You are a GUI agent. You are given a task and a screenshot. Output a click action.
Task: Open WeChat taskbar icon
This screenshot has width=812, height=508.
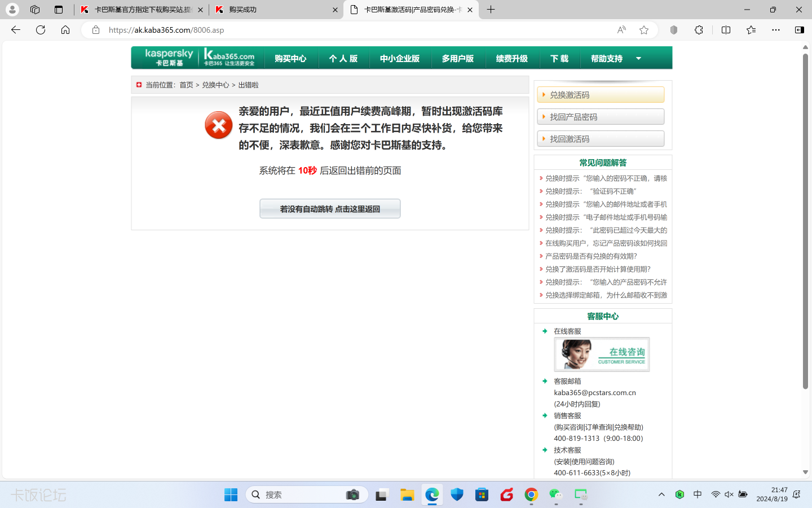click(x=556, y=495)
